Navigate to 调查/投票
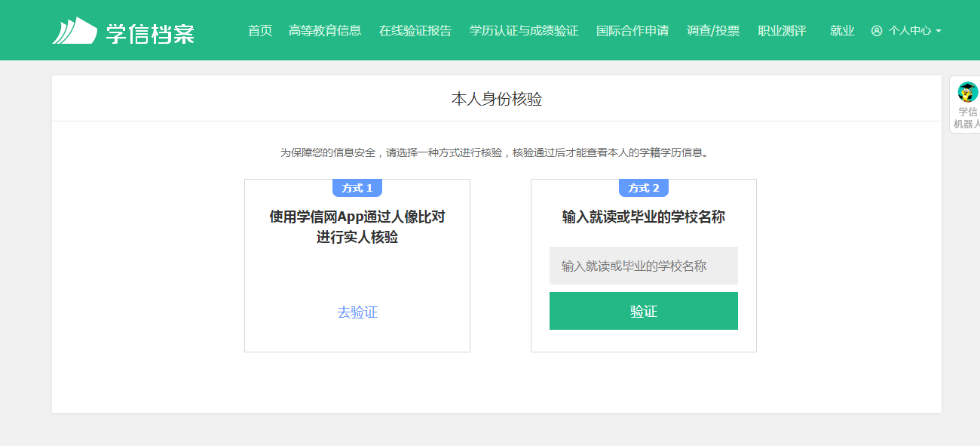The width and height of the screenshot is (980, 446). tap(713, 31)
